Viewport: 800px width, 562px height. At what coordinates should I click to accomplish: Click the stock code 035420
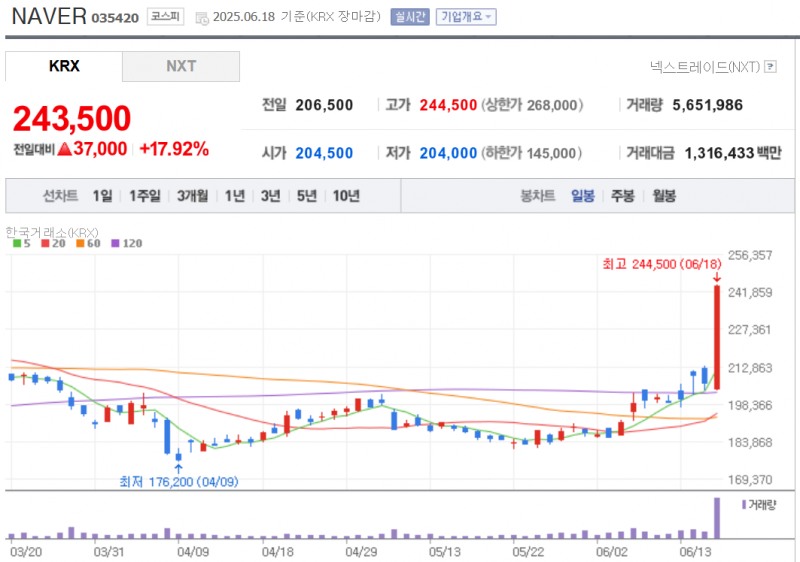point(115,18)
